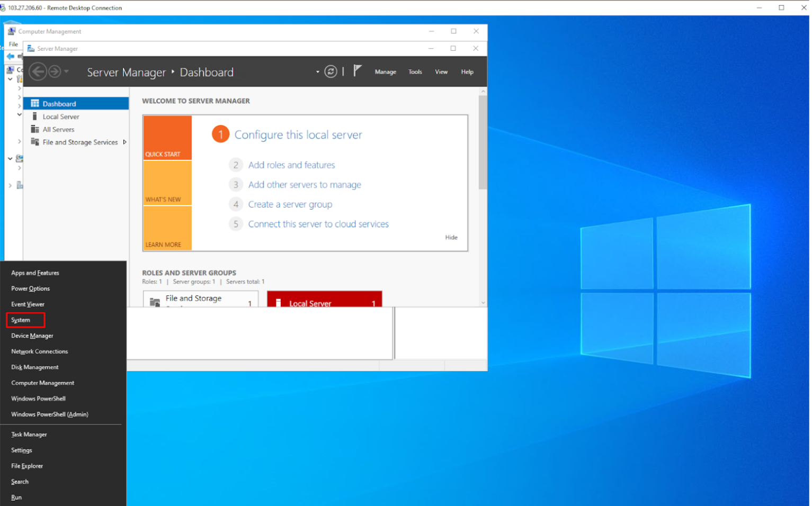Screen dimensions: 812x506
Task: Click the forward navigation arrow
Action: pyautogui.click(x=55, y=71)
